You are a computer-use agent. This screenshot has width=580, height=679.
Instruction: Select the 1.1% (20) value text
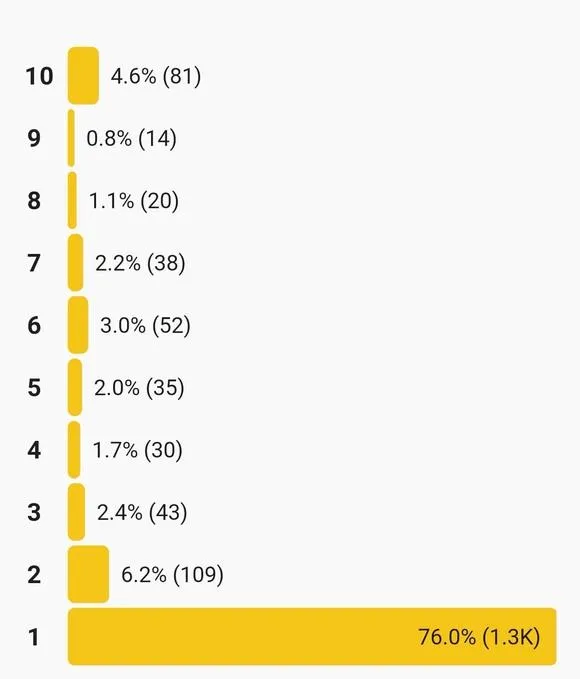(134, 201)
